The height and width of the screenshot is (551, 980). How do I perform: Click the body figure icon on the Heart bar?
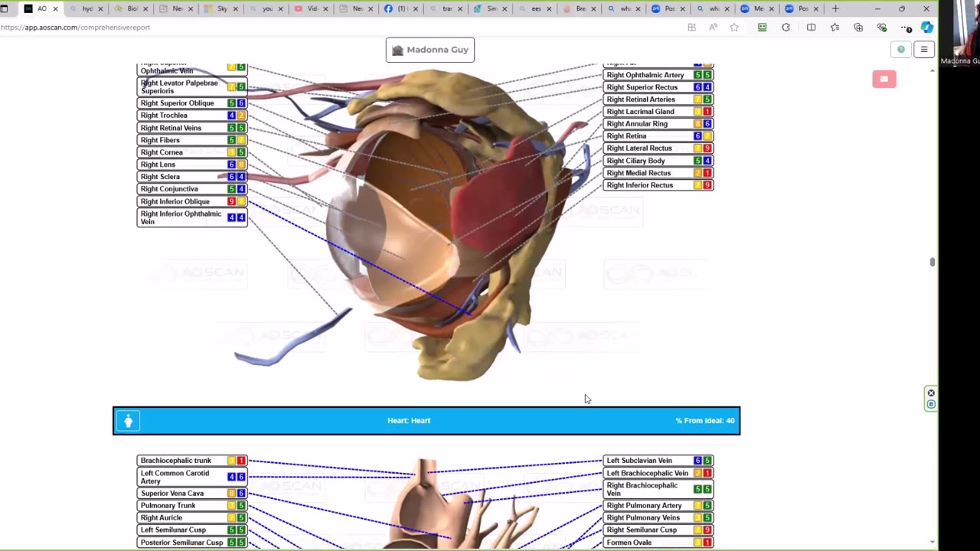point(128,421)
